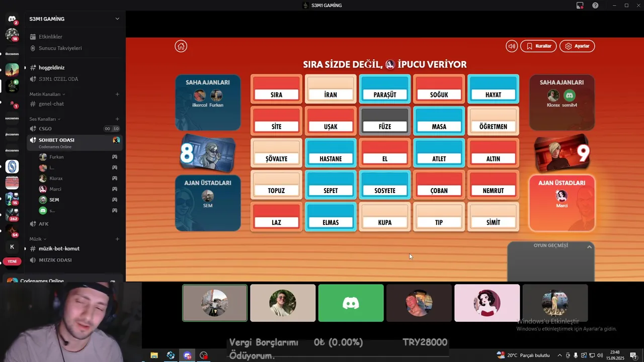
Task: Open the red team spymaster agent card
Action: [x=562, y=153]
